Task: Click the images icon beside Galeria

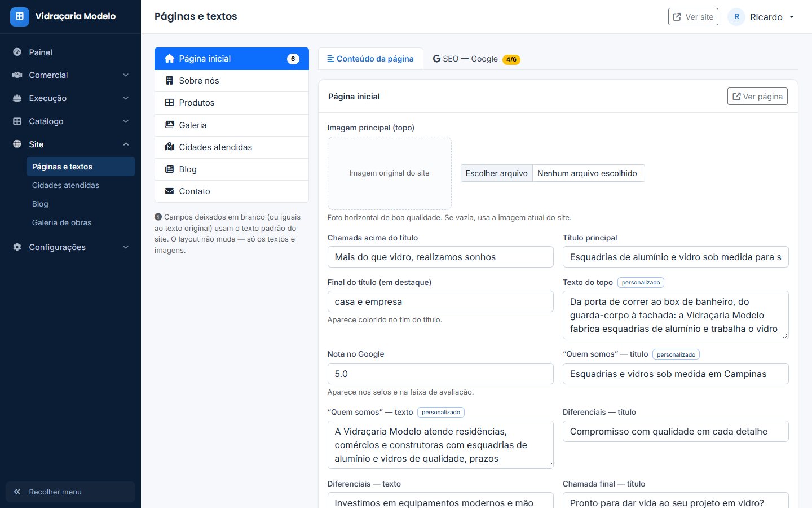Action: point(169,125)
